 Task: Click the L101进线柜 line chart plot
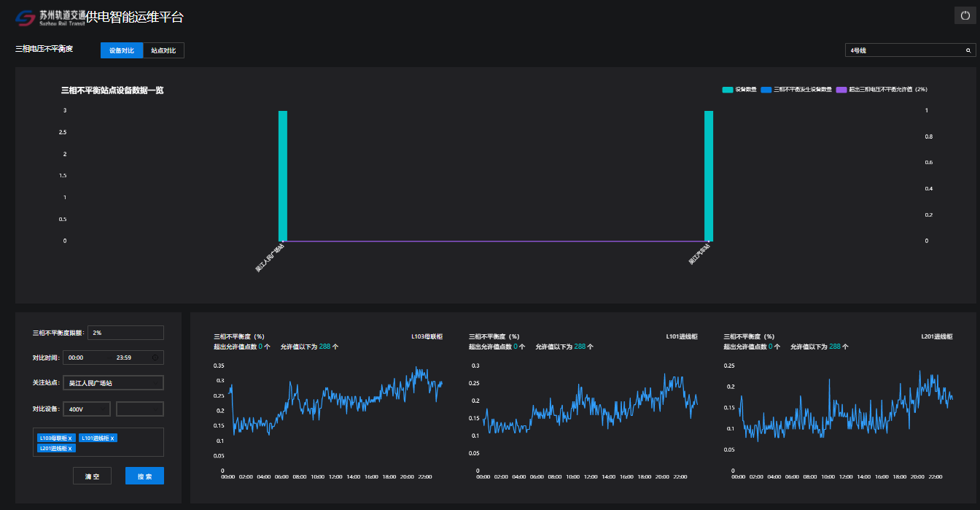pyautogui.click(x=590, y=417)
